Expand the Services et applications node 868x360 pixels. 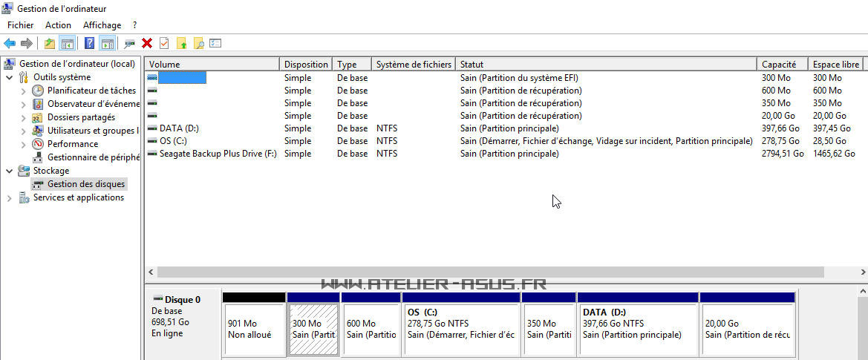tap(10, 198)
